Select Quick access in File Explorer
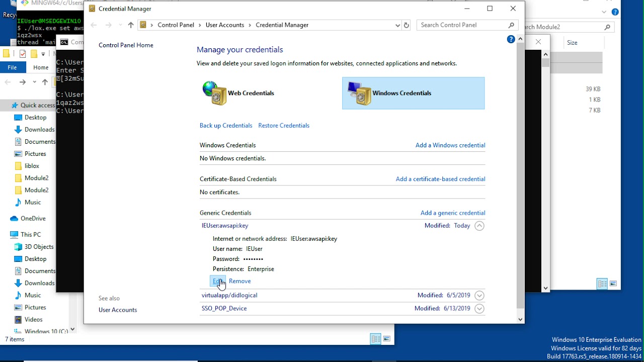Screen dimensions: 644x362 [x=33, y=105]
